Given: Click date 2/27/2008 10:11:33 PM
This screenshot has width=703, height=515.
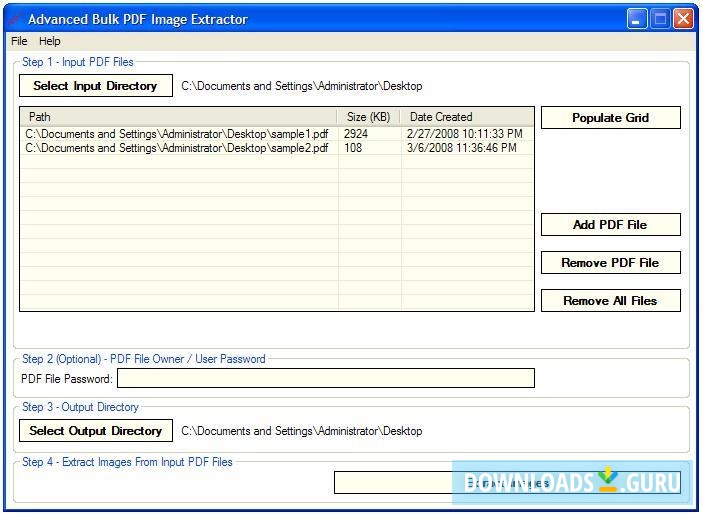Looking at the screenshot, I should 464,134.
